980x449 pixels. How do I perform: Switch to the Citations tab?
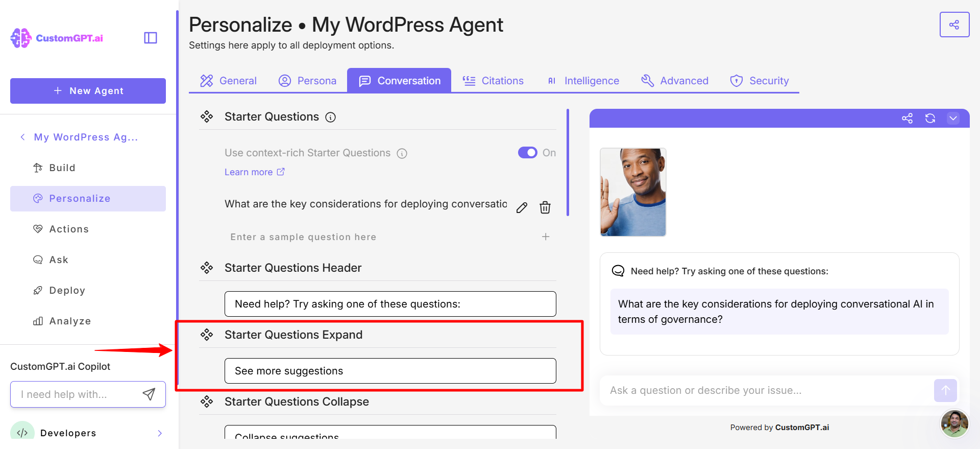point(493,81)
